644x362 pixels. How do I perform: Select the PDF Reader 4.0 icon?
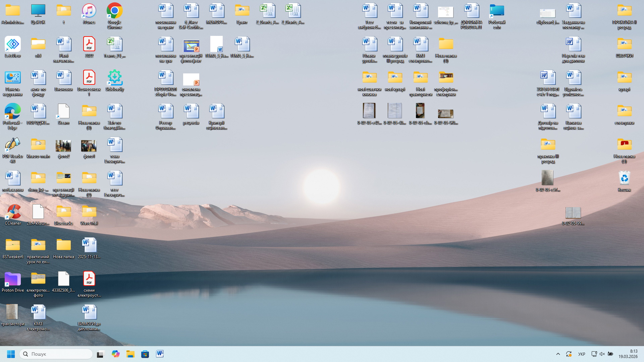coord(13,145)
